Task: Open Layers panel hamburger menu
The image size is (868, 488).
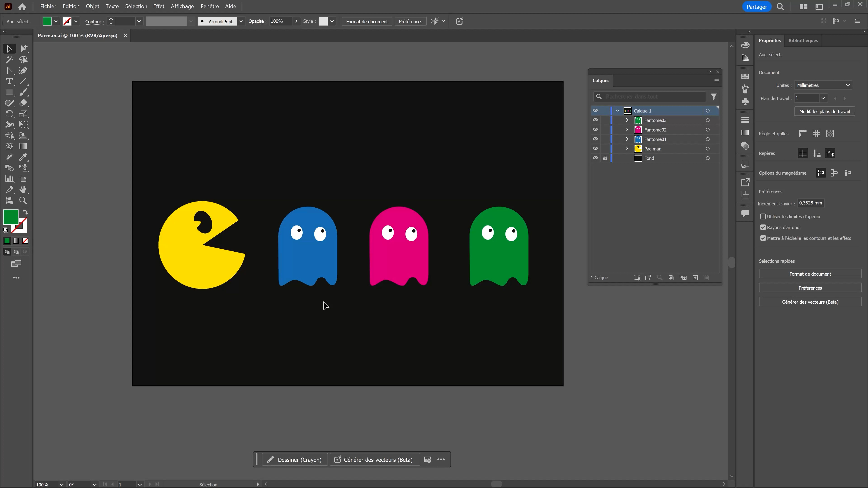Action: tap(717, 80)
